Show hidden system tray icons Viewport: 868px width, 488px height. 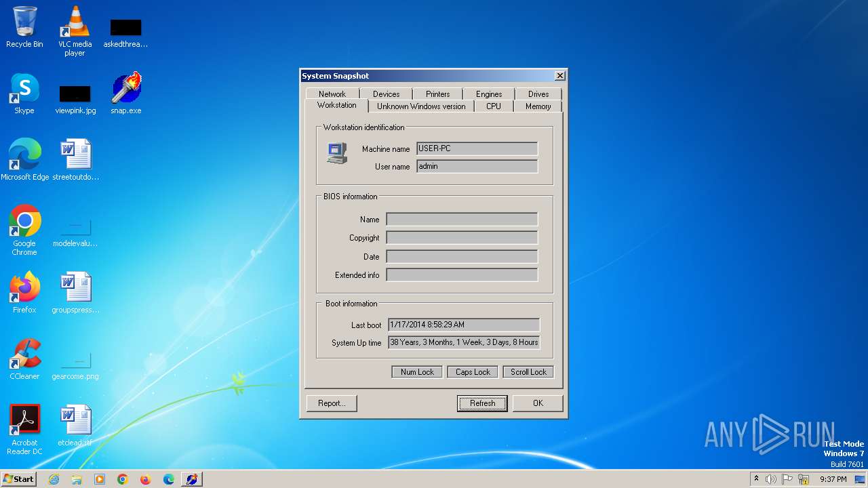click(x=756, y=479)
